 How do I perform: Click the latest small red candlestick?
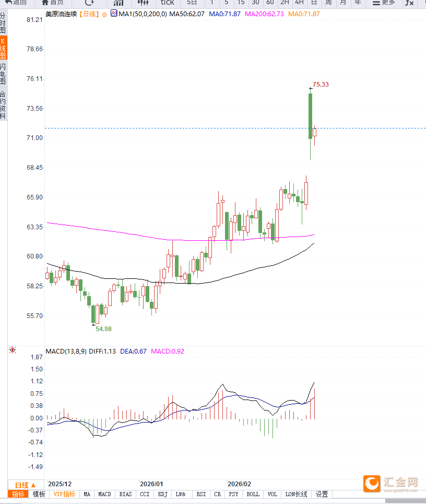314,132
